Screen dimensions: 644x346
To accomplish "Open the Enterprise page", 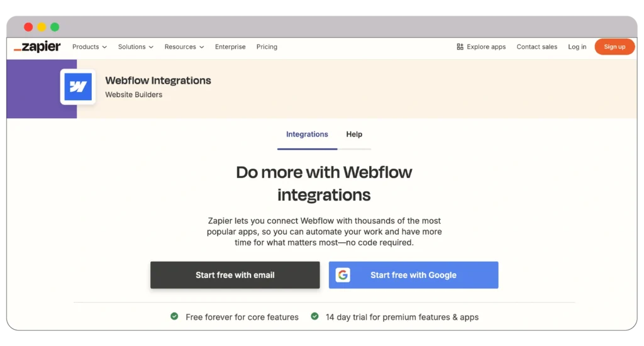I will 230,47.
